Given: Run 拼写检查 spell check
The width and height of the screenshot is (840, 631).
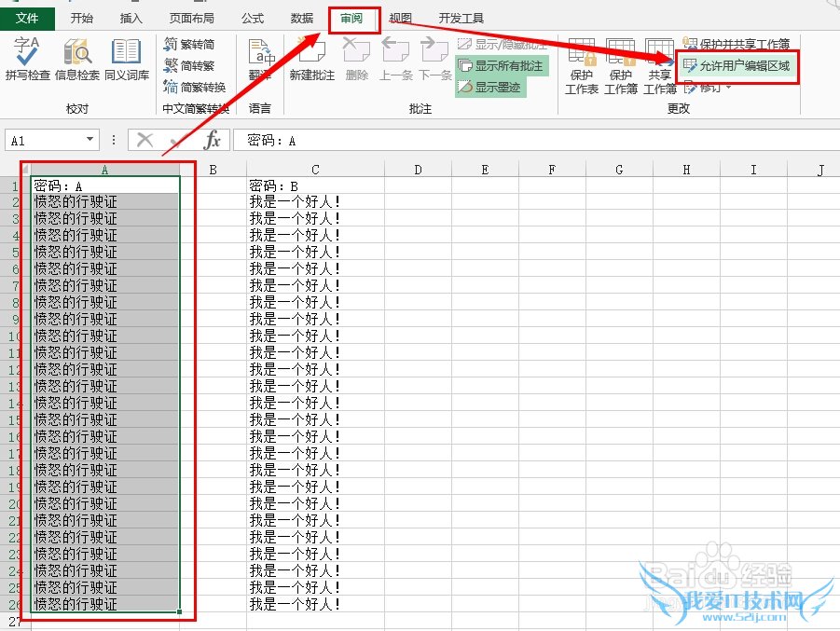Looking at the screenshot, I should pos(27,59).
